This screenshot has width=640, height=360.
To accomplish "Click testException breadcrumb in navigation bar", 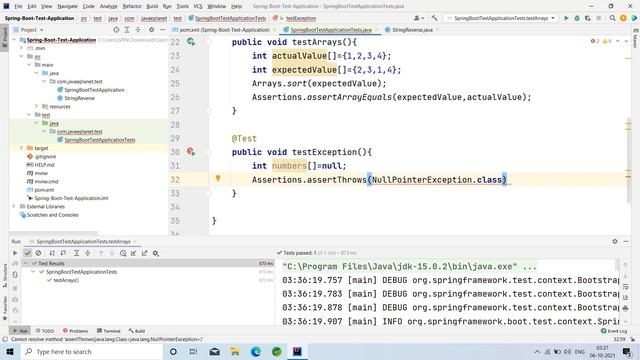I will point(301,18).
